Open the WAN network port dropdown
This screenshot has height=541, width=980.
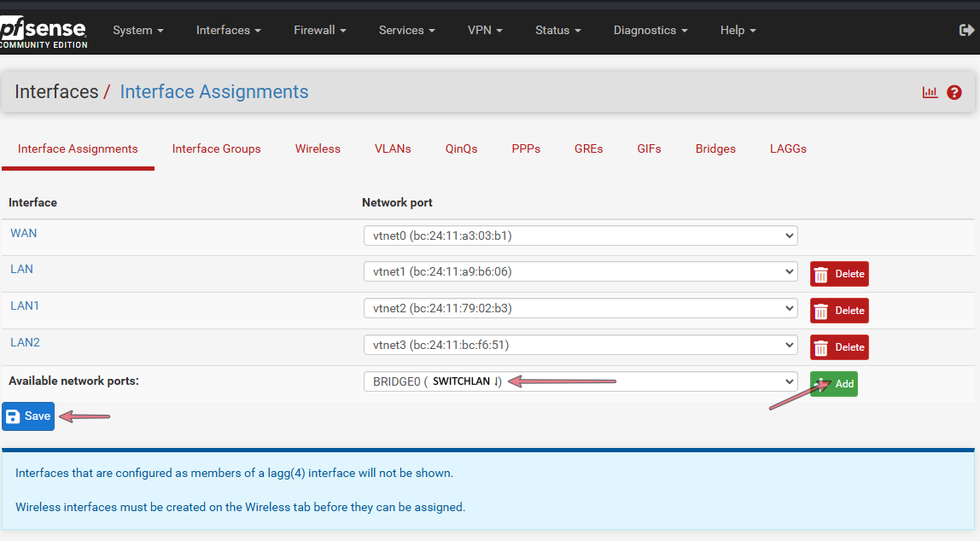[x=580, y=236]
